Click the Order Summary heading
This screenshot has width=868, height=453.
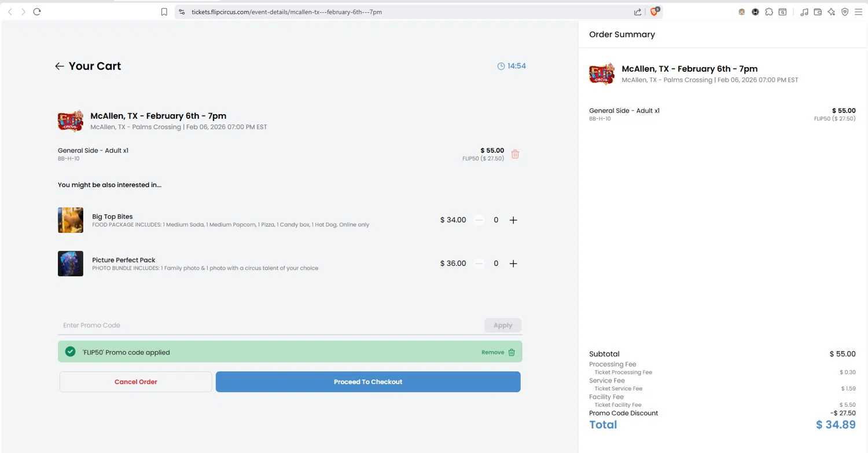[622, 34]
